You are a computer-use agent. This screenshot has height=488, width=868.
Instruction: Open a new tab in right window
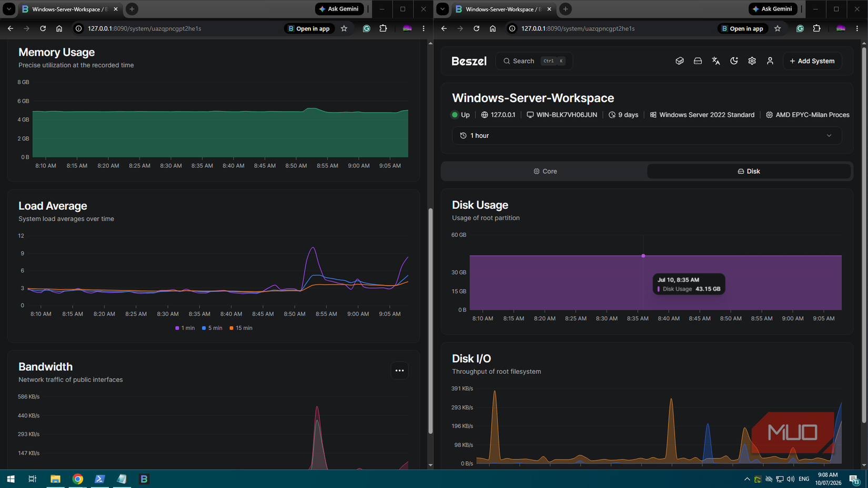pyautogui.click(x=566, y=9)
